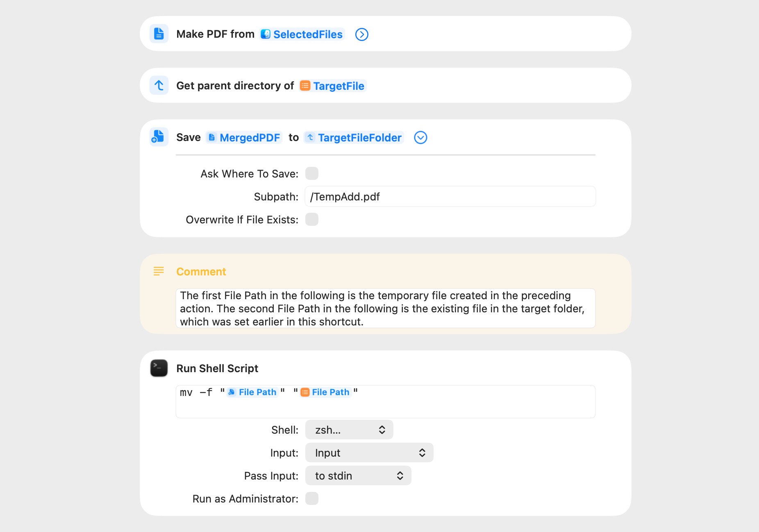The height and width of the screenshot is (532, 759).
Task: Click the Run Shell Script terminal icon
Action: 159,368
